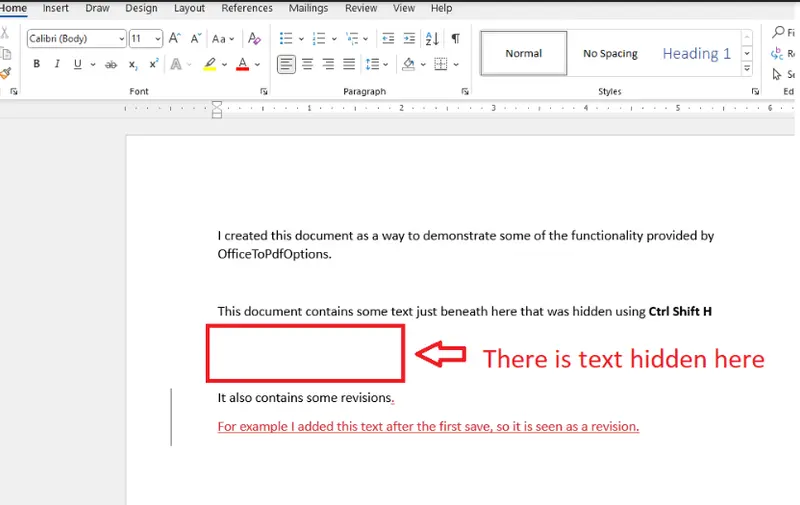800x505 pixels.
Task: Open the Bullets library dropdown arrow
Action: pos(301,39)
